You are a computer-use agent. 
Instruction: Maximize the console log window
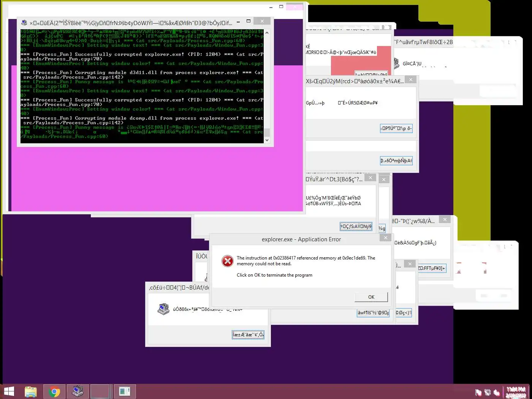pos(249,21)
